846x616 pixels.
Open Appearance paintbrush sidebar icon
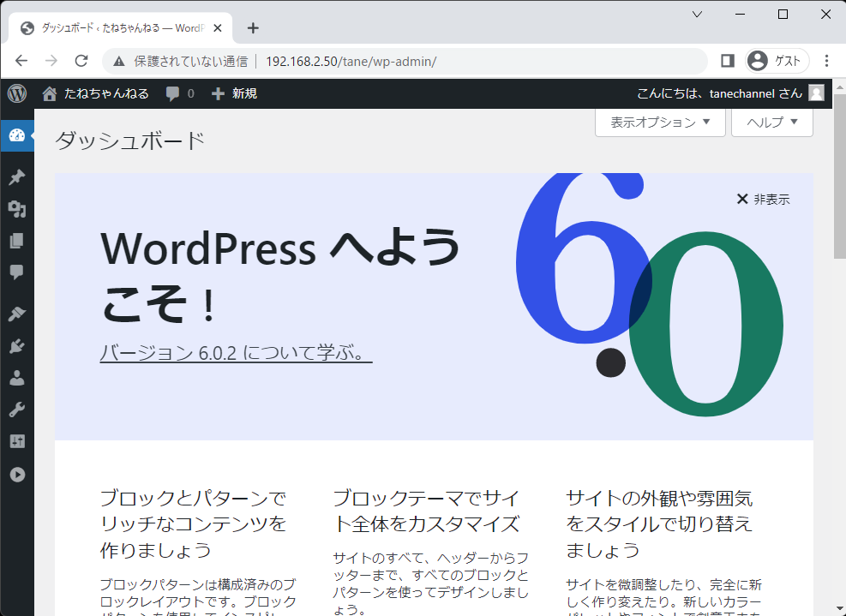coord(17,314)
